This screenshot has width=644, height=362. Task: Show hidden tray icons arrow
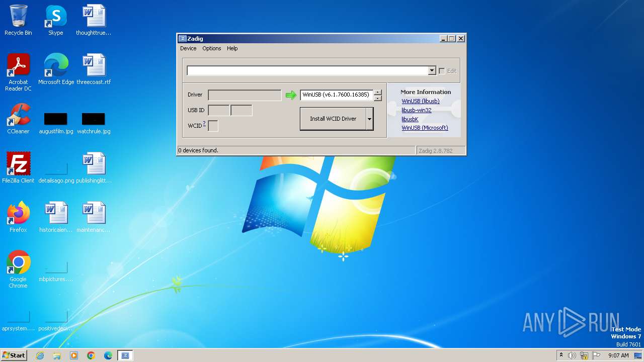561,355
